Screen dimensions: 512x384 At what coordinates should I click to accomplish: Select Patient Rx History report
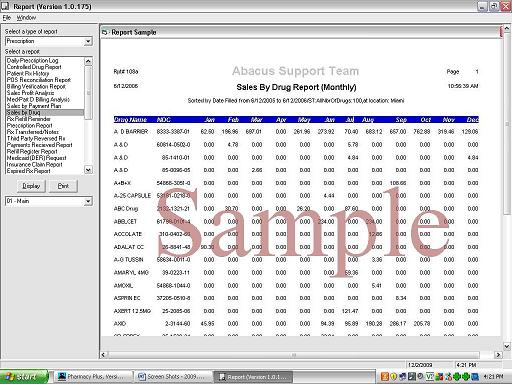point(28,73)
